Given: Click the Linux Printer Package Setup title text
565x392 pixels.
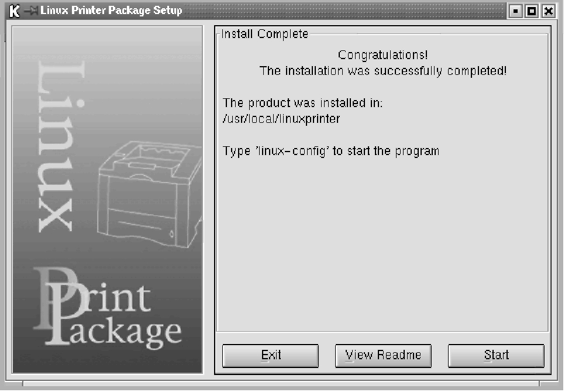Looking at the screenshot, I should [x=111, y=11].
